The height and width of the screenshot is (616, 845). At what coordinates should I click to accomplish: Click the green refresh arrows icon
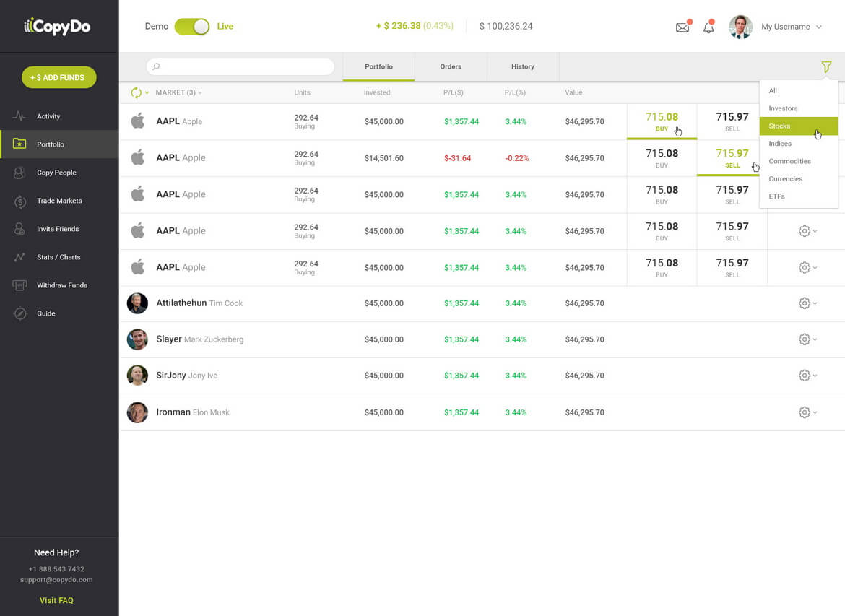click(136, 92)
